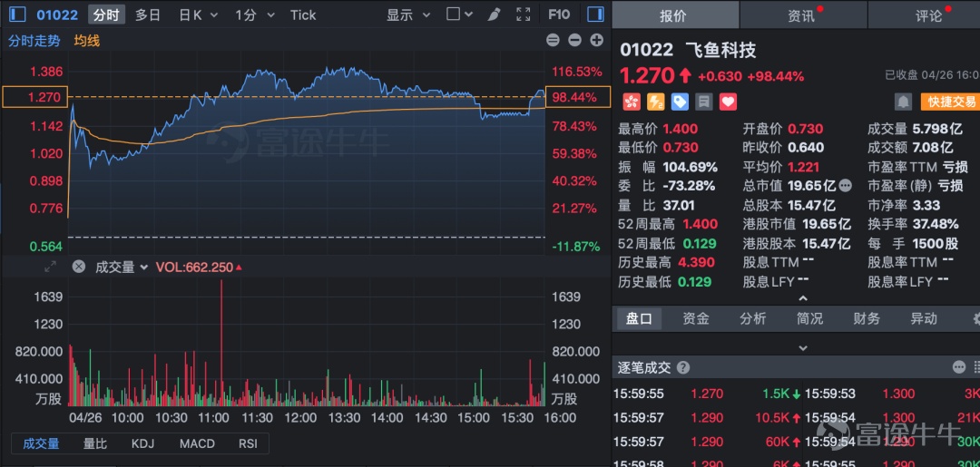Switch to the 财务 tab

coord(867,319)
